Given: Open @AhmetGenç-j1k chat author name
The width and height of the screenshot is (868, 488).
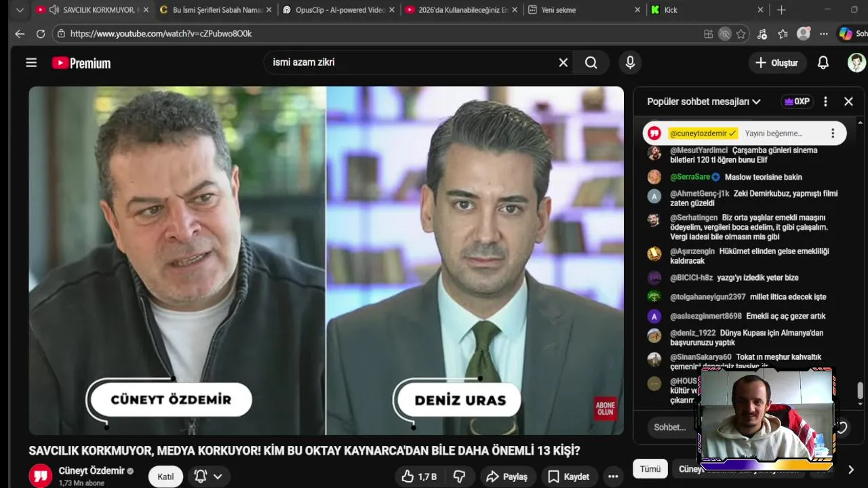Looking at the screenshot, I should click(699, 193).
